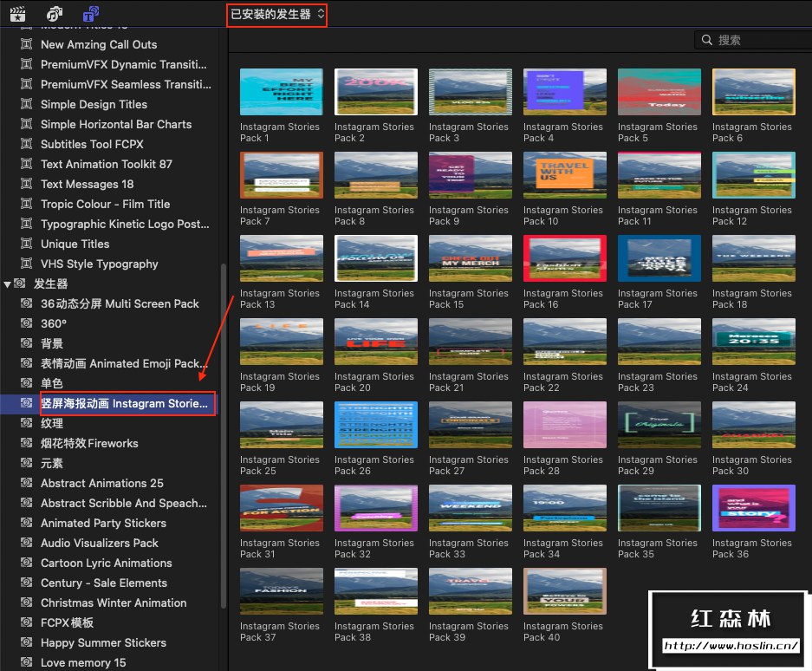Select Instagram Stories Pack 36 thumbnail
Screen dimensions: 812x671
[753, 508]
